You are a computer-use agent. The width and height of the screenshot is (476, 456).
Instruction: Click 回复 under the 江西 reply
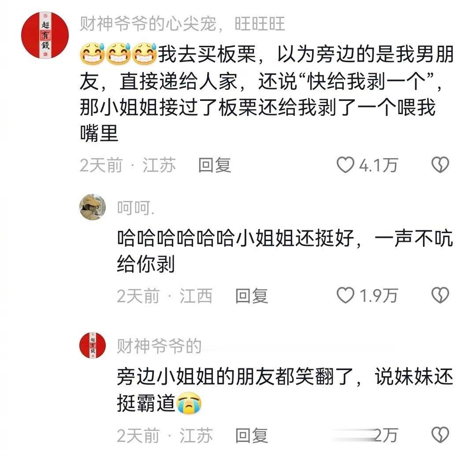coord(252,296)
